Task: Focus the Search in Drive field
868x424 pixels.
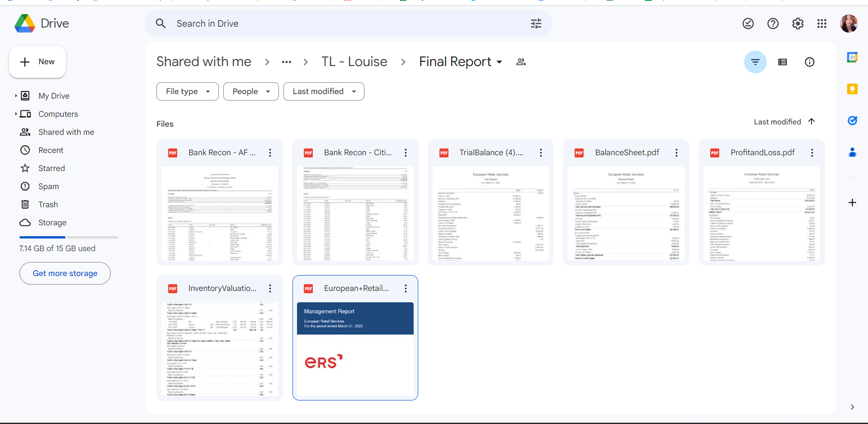Action: coord(348,24)
